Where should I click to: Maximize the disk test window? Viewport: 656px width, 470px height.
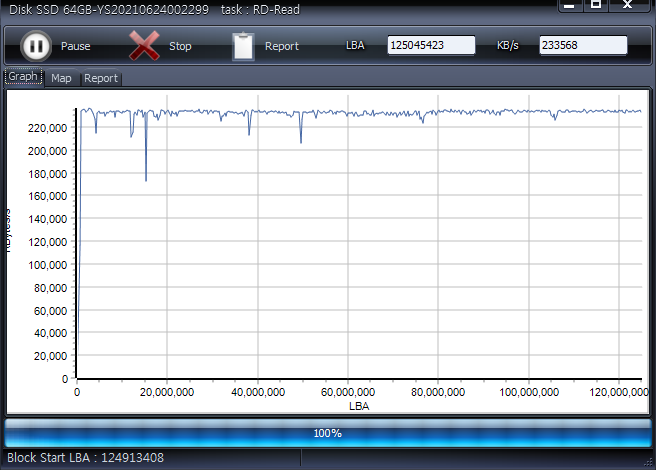(x=596, y=5)
